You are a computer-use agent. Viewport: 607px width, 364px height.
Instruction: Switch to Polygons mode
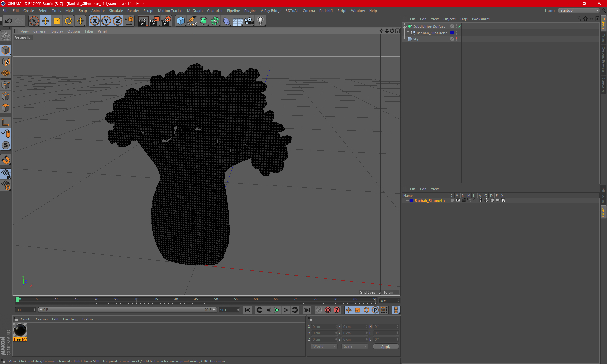[6, 108]
